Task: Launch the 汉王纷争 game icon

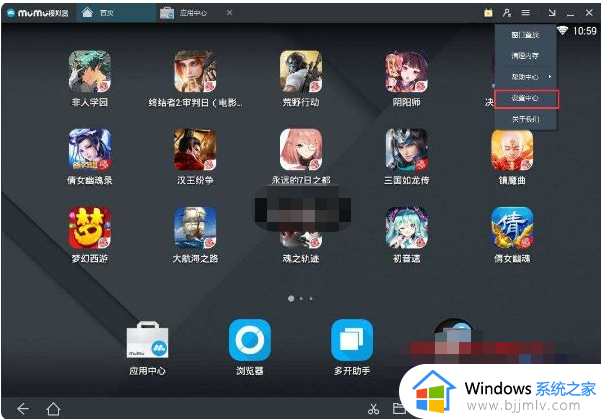Action: click(195, 150)
